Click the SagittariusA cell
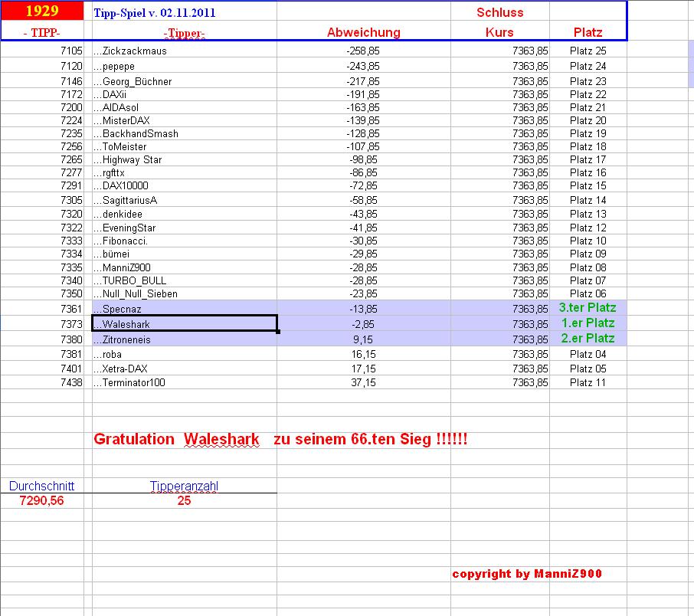 (x=184, y=200)
